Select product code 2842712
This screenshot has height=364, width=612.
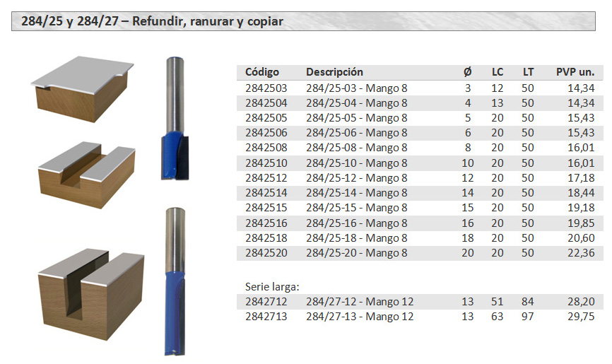(266, 302)
